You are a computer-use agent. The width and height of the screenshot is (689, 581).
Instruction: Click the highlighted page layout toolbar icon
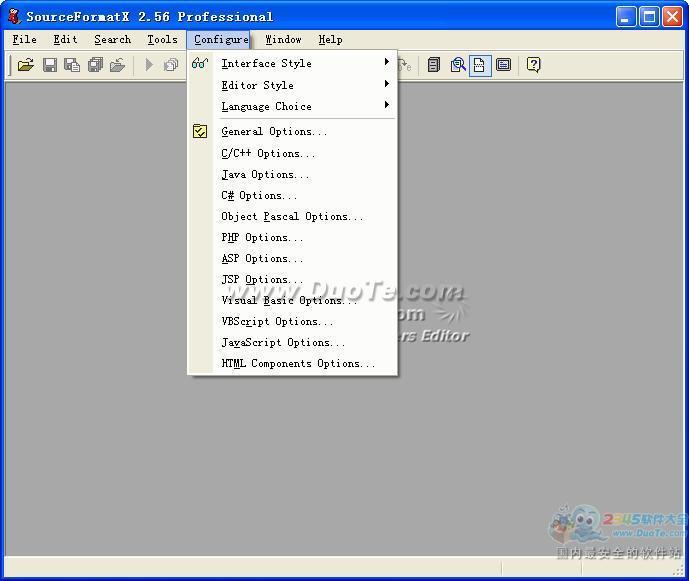click(480, 65)
